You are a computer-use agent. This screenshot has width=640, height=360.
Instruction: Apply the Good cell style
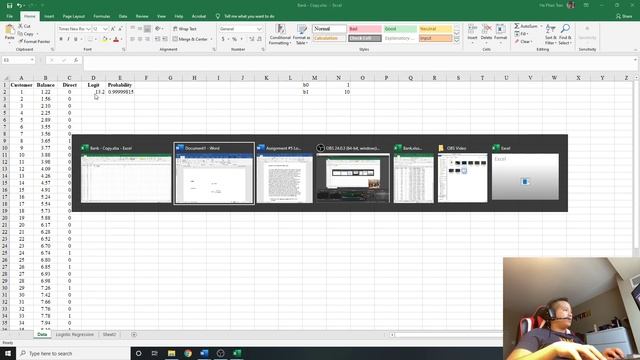click(400, 29)
